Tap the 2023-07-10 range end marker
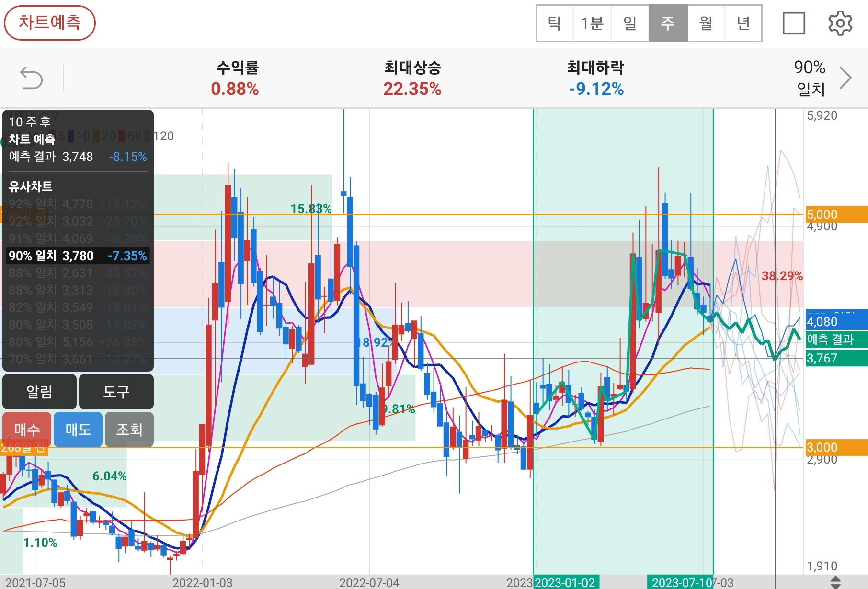Viewport: 868px width, 589px height. tap(680, 582)
